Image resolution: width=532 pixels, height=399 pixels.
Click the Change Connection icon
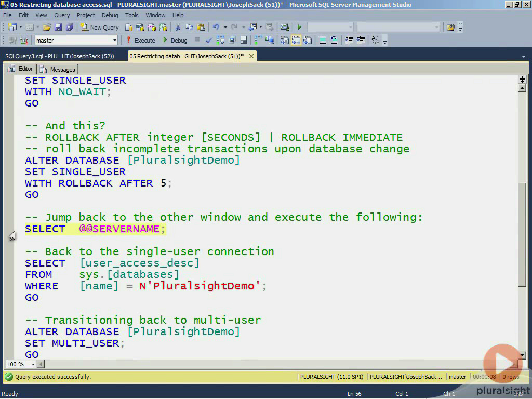[x=24, y=41]
